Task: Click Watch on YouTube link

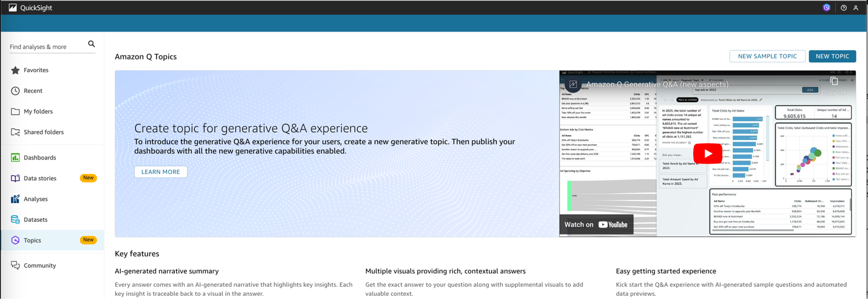Action: (596, 225)
